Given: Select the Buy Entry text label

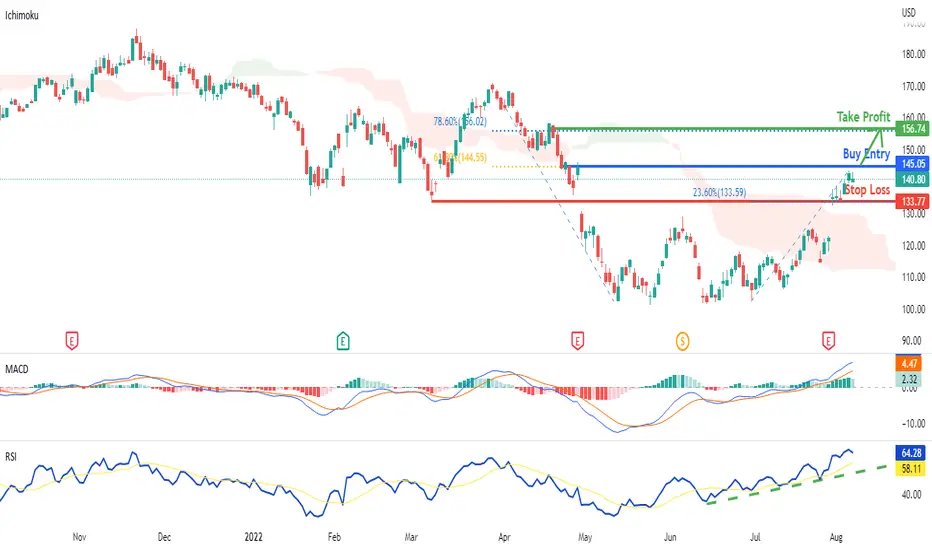Looking at the screenshot, I should point(866,154).
